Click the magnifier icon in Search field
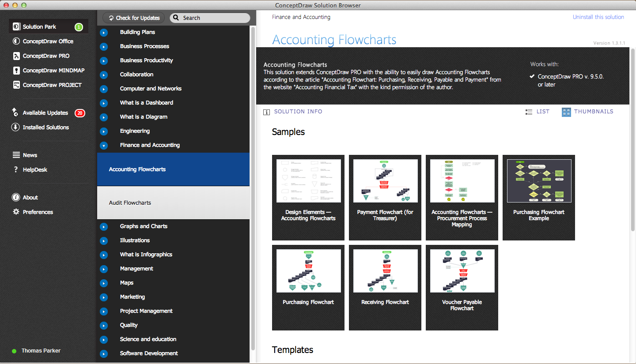 coord(176,18)
